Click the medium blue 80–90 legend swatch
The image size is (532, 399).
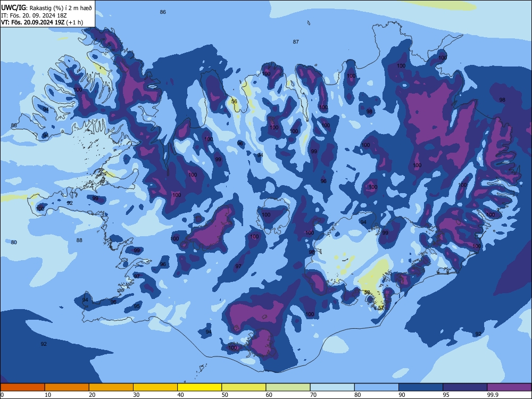coord(377,387)
